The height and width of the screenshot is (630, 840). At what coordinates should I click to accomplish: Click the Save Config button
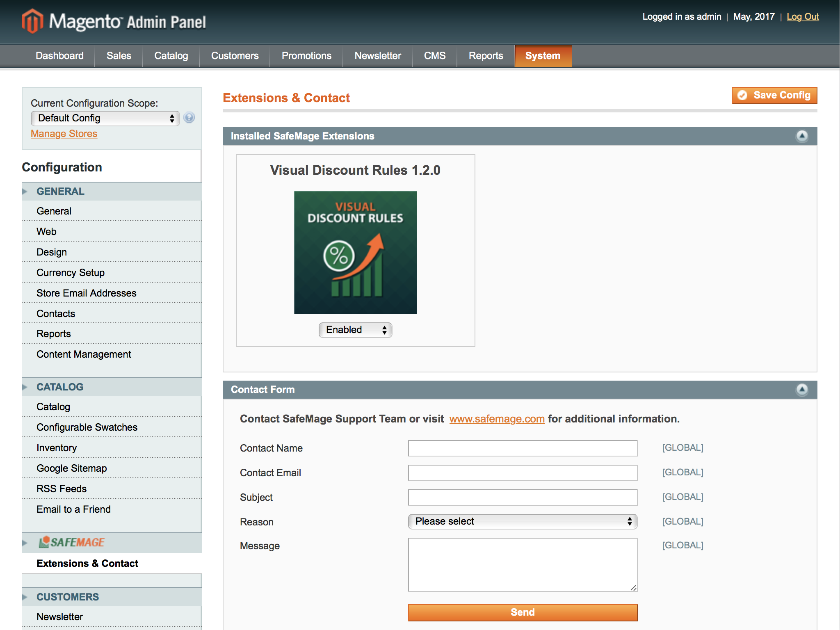click(x=774, y=95)
